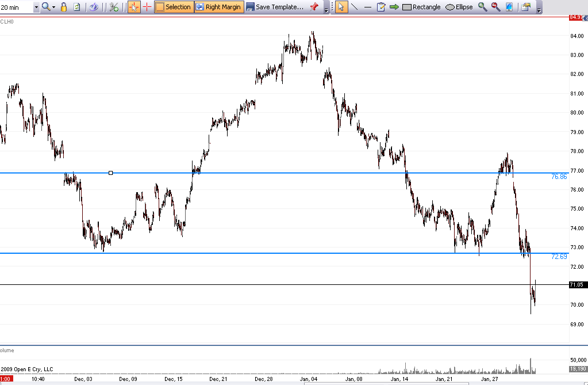Click the zoom out magnifier icon
588x385 pixels.
tap(496, 7)
